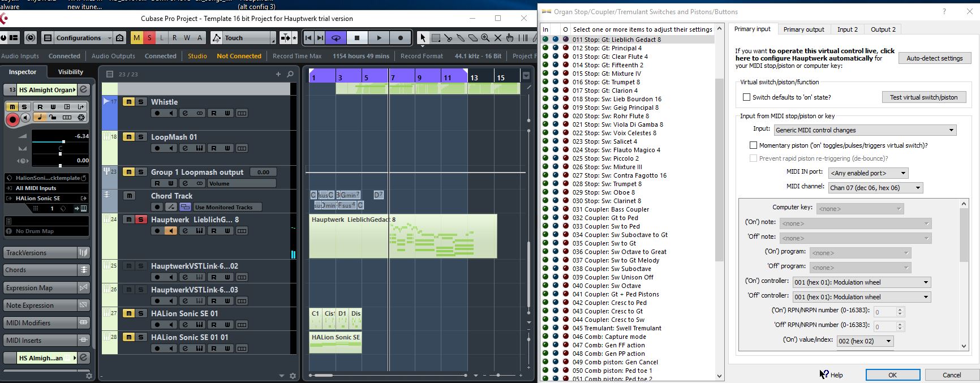Open the '(On)' value/index dropdown
980x383 pixels.
click(865, 341)
